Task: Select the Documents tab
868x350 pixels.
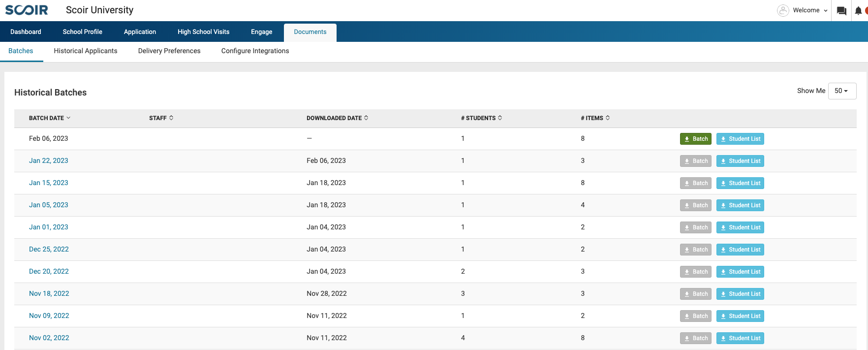Action: [310, 32]
